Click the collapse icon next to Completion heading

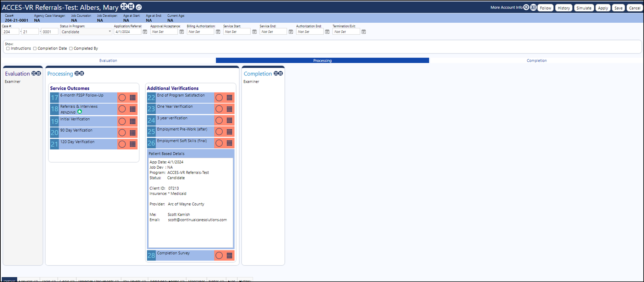(281, 73)
